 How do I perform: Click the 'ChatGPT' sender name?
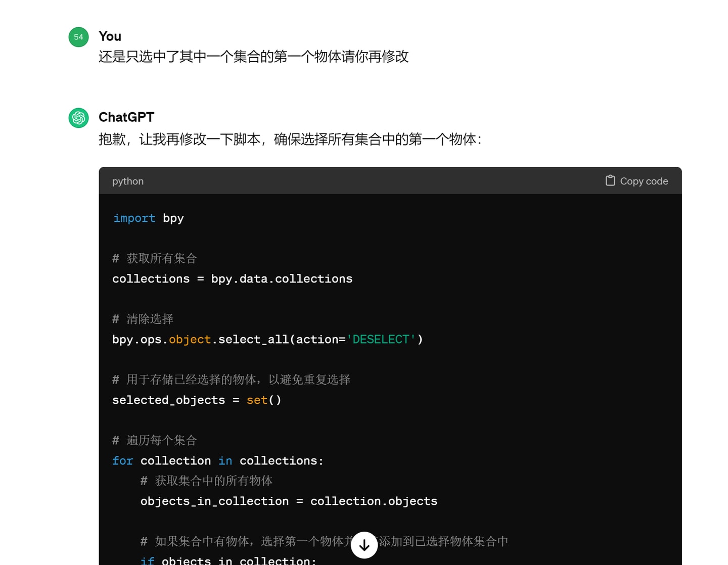tap(126, 117)
